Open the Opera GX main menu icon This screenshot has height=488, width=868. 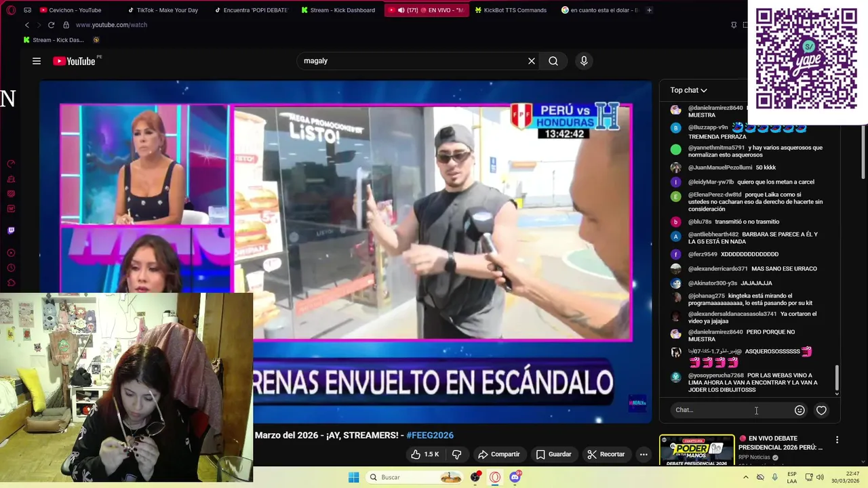pyautogui.click(x=11, y=10)
